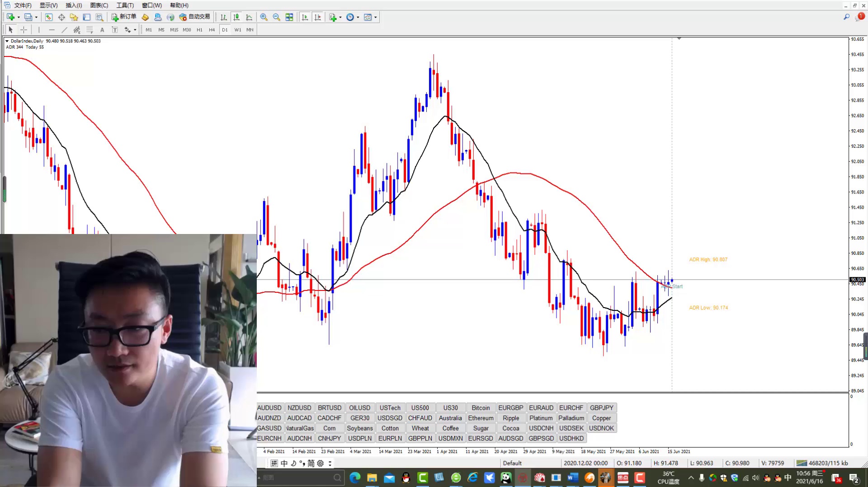Open the 文件(F) menu
868x487 pixels.
23,5
